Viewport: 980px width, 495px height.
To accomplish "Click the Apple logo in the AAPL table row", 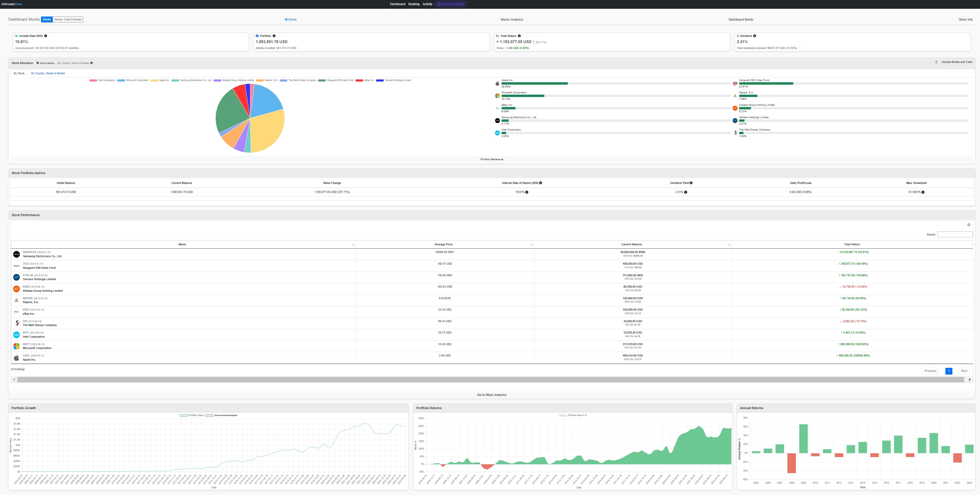I will click(x=16, y=358).
